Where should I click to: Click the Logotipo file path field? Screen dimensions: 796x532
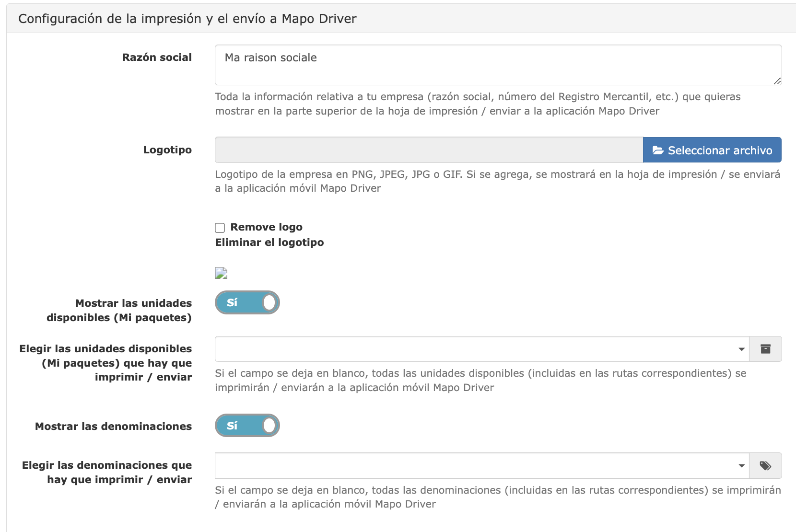coord(429,150)
